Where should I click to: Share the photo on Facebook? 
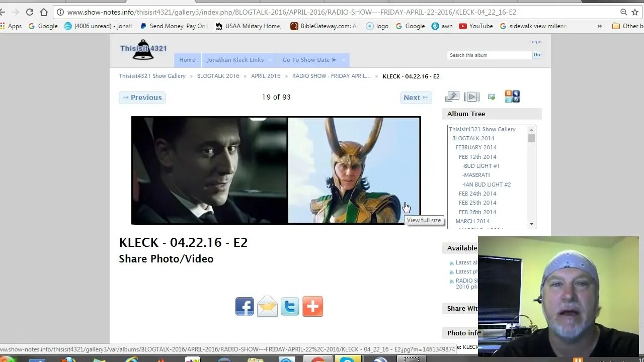click(x=245, y=306)
